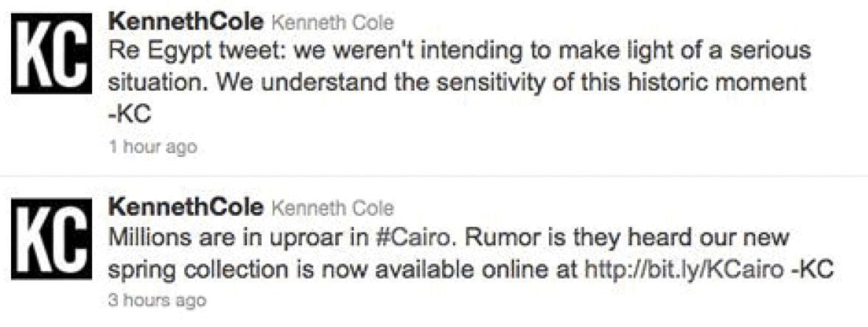
Task: Select gray Kenneth Cole name on Cairo tweet
Action: (x=333, y=208)
